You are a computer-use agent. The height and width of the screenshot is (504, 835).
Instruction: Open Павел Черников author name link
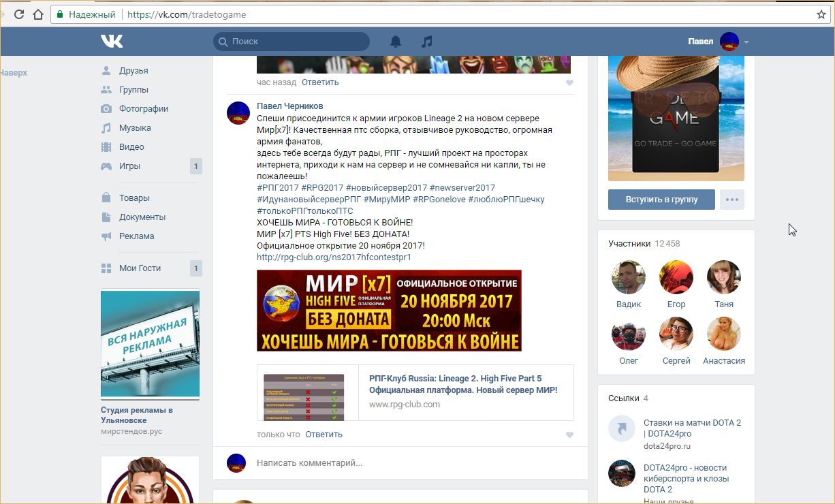click(290, 106)
